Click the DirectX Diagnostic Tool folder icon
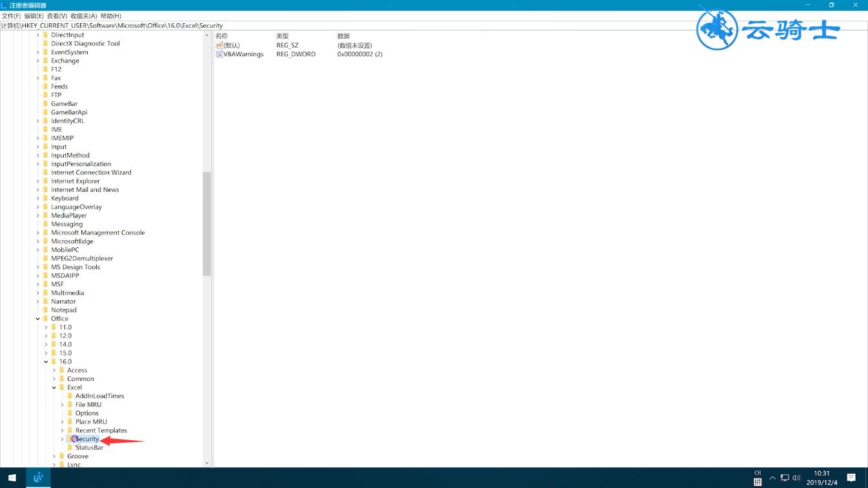Screen dimensions: 868x488 coord(46,44)
